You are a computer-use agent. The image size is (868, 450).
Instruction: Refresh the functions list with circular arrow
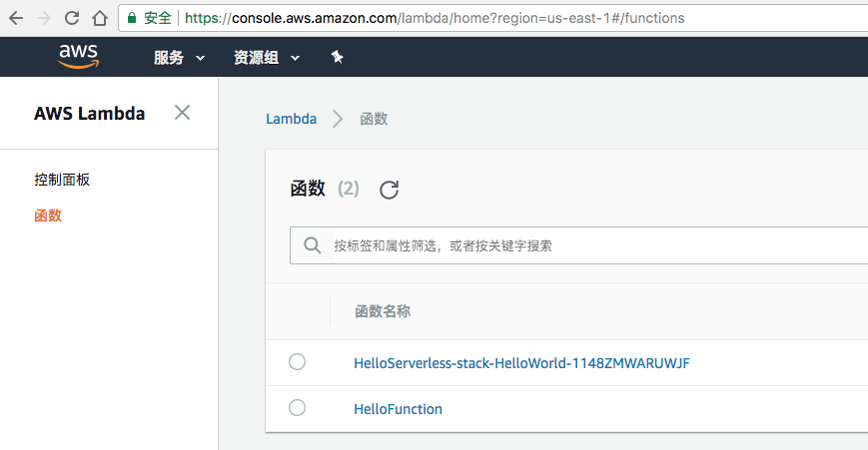coord(390,190)
